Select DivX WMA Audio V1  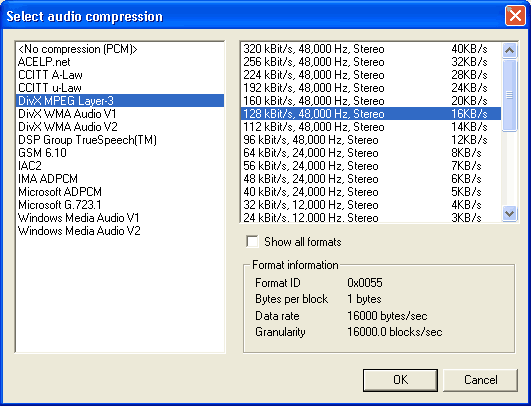(120, 113)
